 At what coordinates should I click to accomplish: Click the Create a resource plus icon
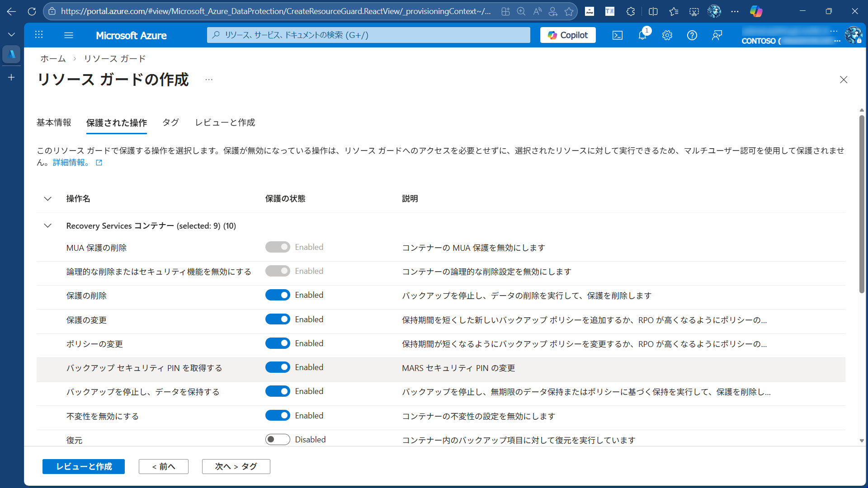pyautogui.click(x=11, y=77)
